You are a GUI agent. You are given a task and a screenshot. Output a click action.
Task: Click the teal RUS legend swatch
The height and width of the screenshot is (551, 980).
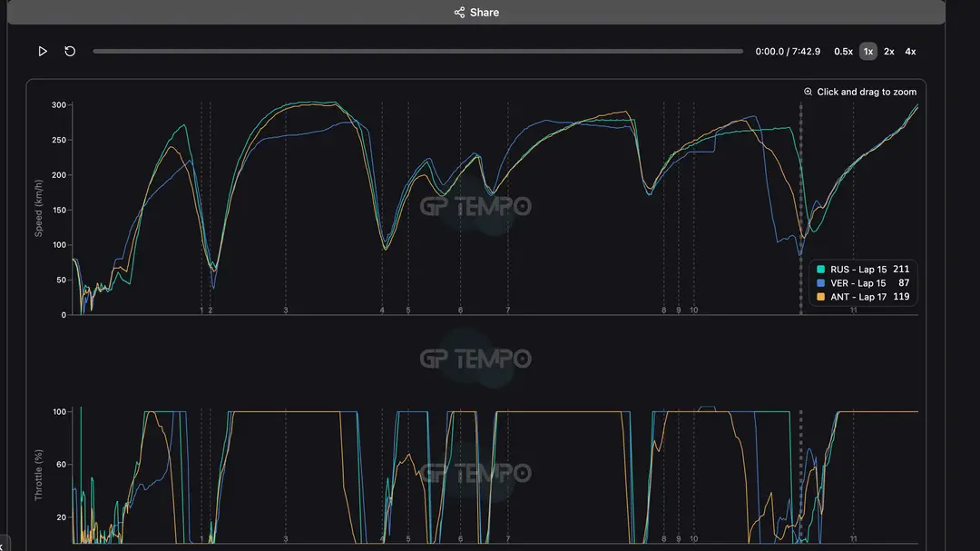point(820,270)
